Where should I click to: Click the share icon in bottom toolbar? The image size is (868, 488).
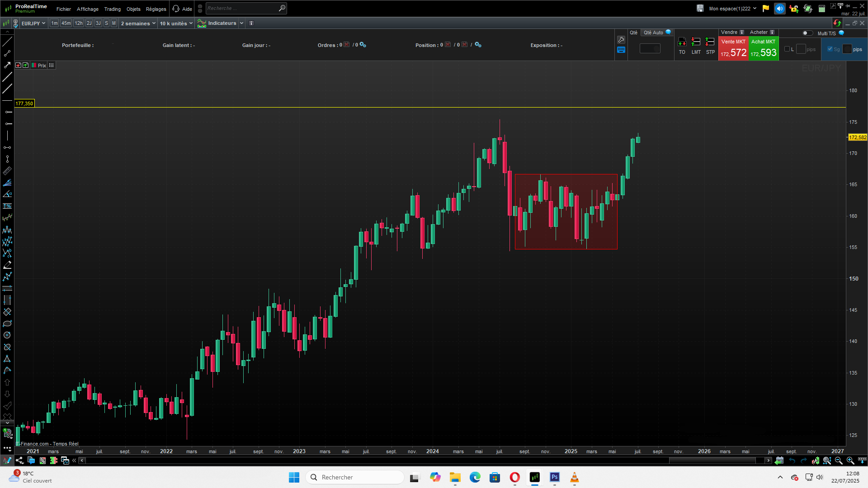(x=19, y=460)
